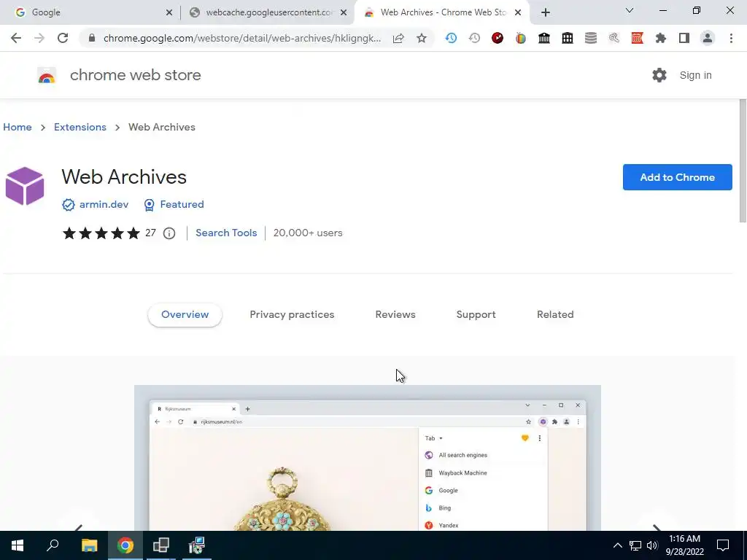Switch to the webcache.googleusercontent tab
The height and width of the screenshot is (560, 747).
268,12
